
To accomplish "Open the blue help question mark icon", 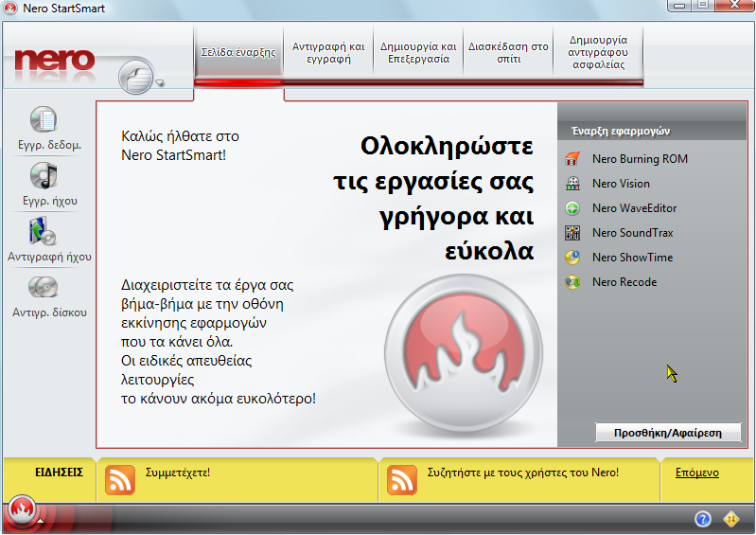I will 702,519.
